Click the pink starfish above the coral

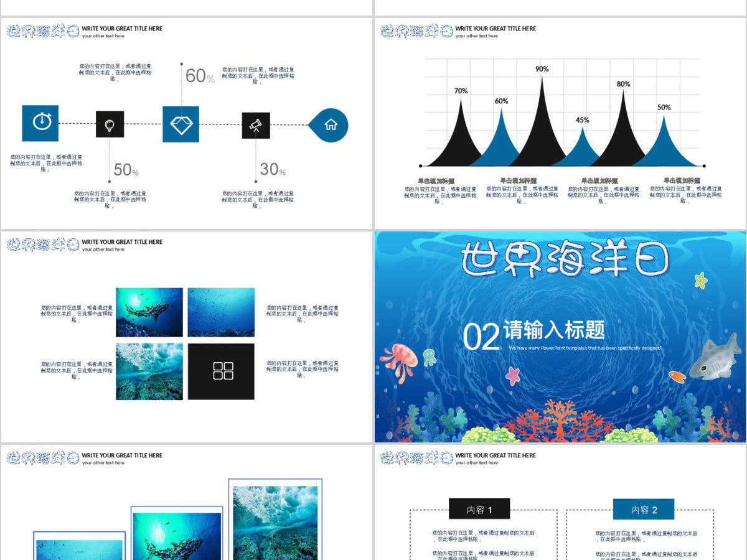512,375
